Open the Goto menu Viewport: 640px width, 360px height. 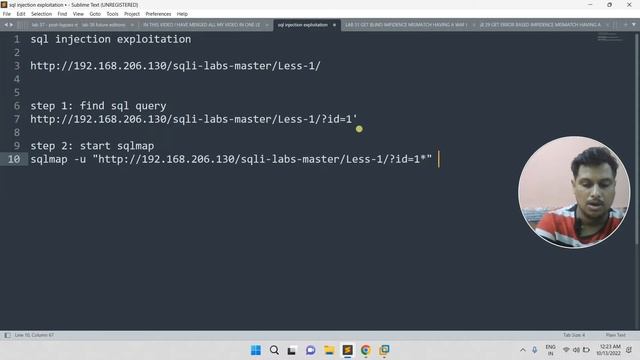[x=95, y=14]
